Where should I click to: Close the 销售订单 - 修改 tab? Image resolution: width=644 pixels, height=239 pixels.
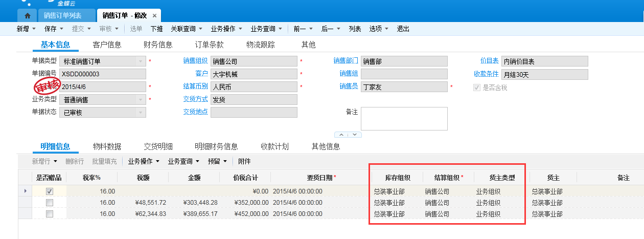(155, 16)
